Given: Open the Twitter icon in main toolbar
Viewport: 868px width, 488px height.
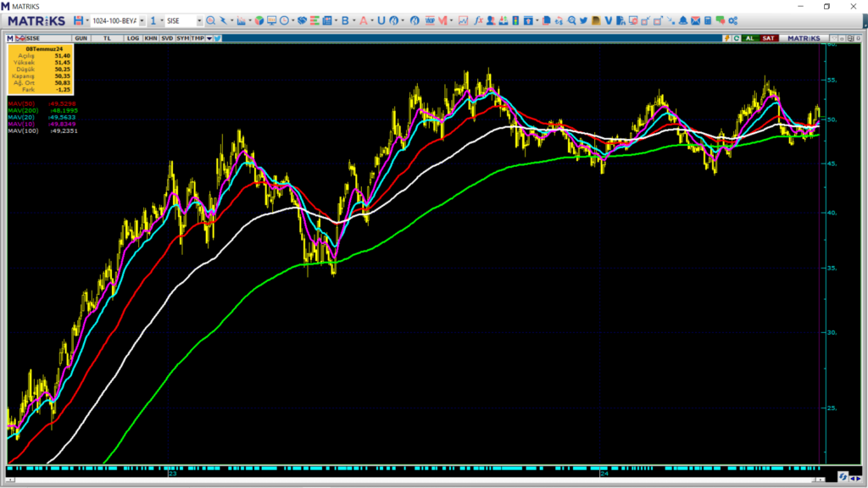Looking at the screenshot, I should [x=584, y=20].
